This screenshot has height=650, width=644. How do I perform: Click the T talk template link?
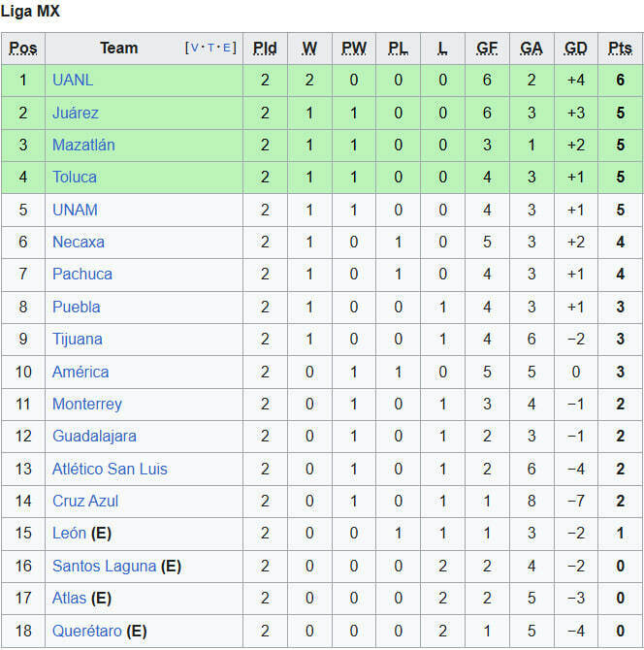point(210,48)
